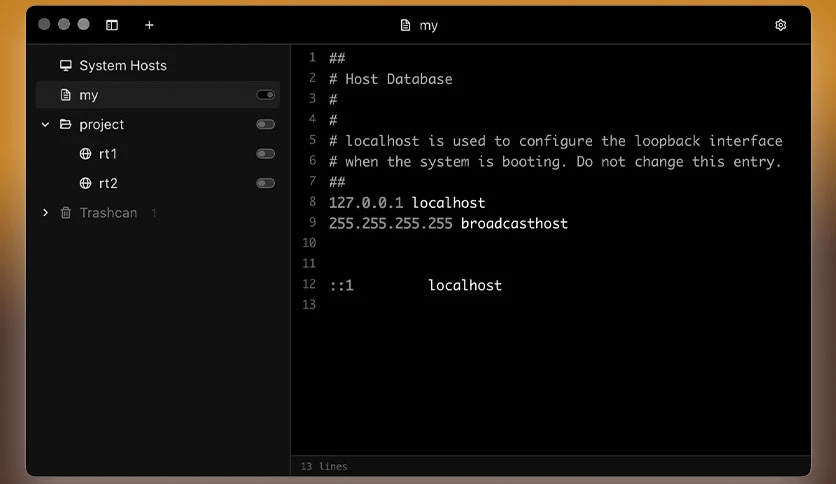Click the Trashcan item count '1'
The image size is (836, 484).
(154, 213)
